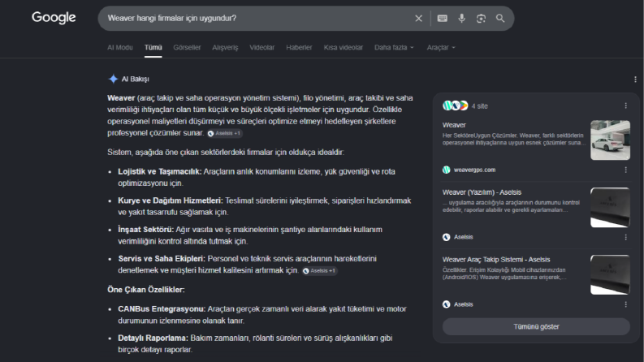Click the 4 site label

[x=480, y=106]
